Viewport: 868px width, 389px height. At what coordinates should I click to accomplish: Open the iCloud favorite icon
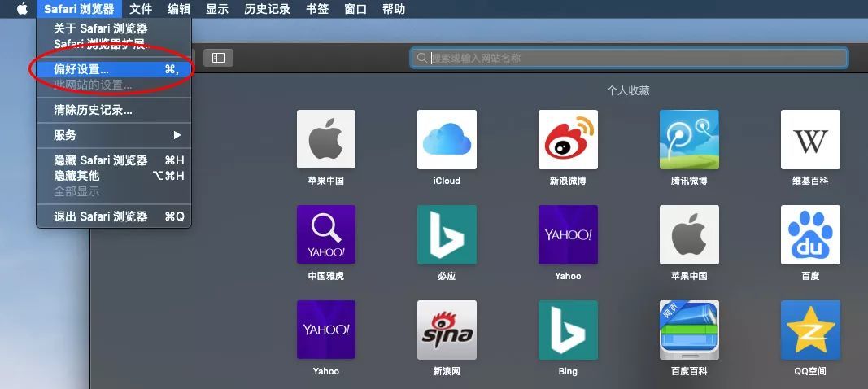click(x=447, y=140)
